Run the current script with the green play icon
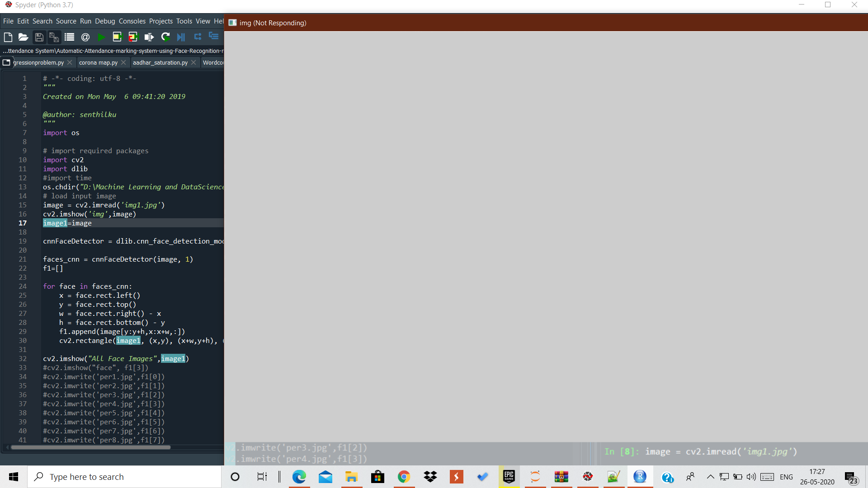The height and width of the screenshot is (488, 868). 101,37
